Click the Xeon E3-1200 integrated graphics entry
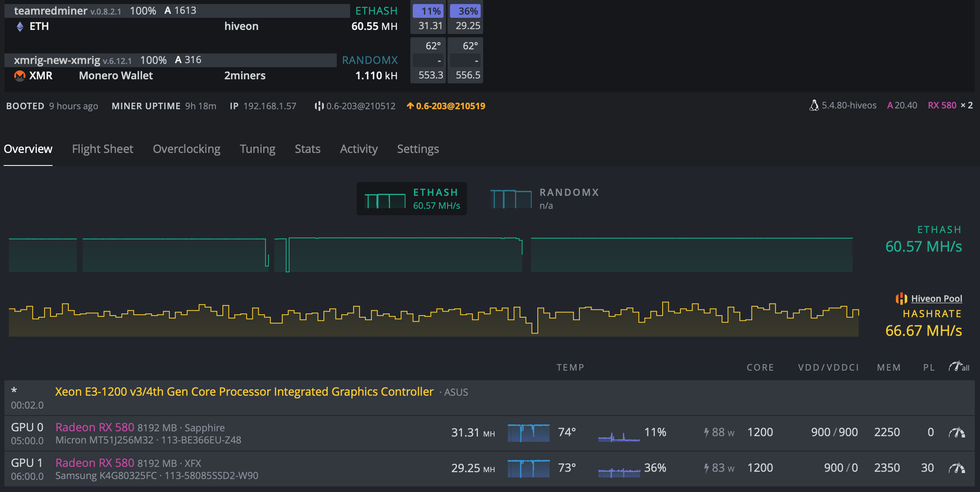Viewport: 980px width, 492px height. pos(244,392)
